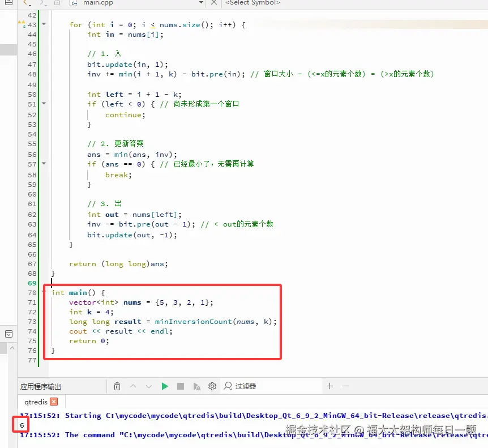Click line number 70 in the gutter
488x448 pixels.
point(32,293)
